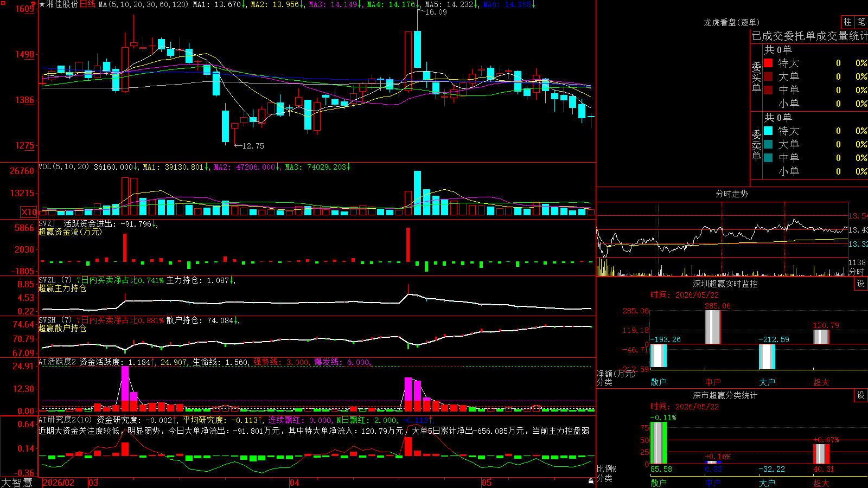Select the SVSH (7) indicator name
Viewport: 868px width, 488px height.
[x=55, y=320]
